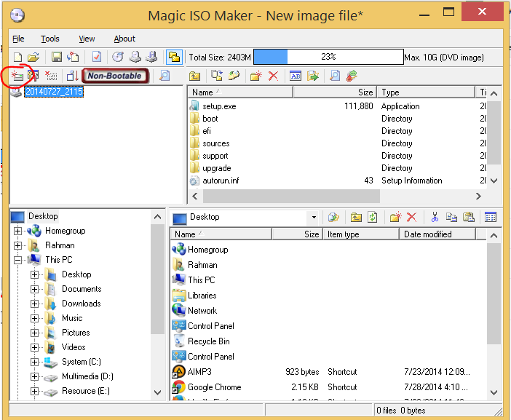This screenshot has height=420, width=511.
Task: Save the image with the floppy icon
Action: (57, 57)
